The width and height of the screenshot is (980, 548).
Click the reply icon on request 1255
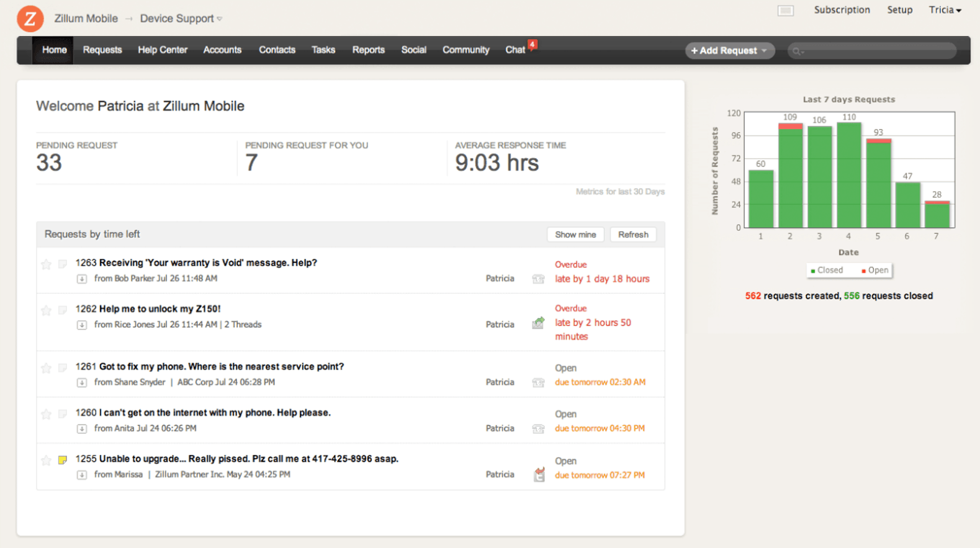[539, 475]
